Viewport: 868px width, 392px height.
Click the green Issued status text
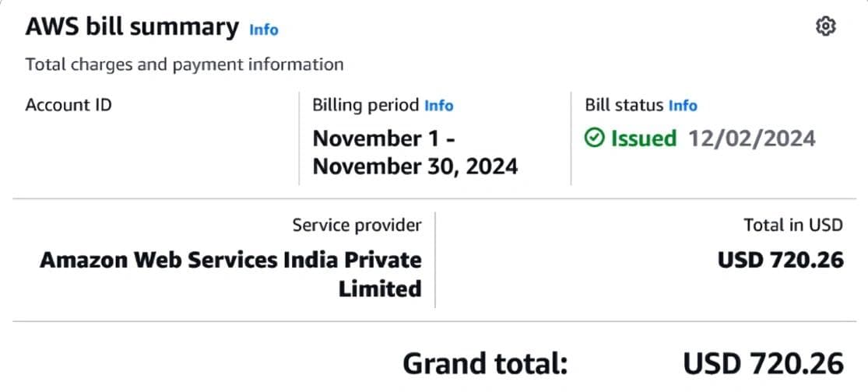click(x=643, y=138)
